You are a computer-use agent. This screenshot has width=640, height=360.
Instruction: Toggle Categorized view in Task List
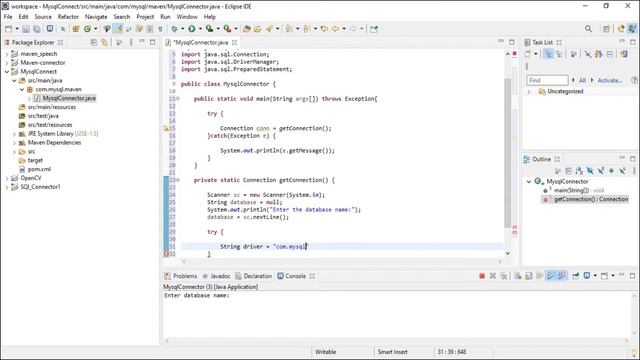[x=548, y=54]
